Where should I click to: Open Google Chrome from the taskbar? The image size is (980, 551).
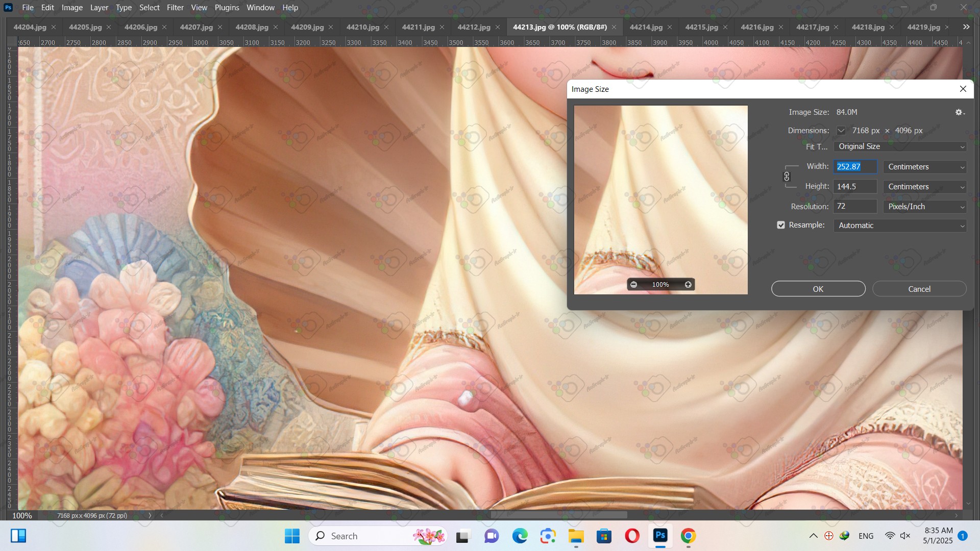pos(688,536)
